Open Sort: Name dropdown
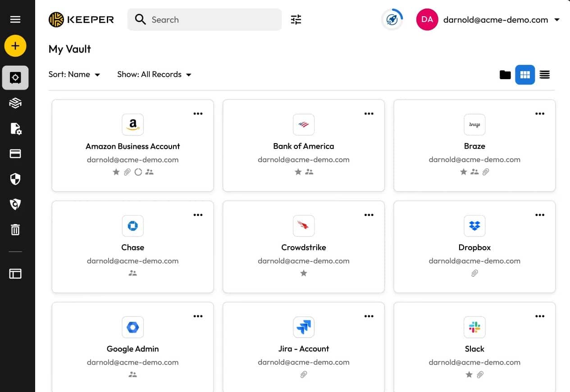 (x=74, y=75)
